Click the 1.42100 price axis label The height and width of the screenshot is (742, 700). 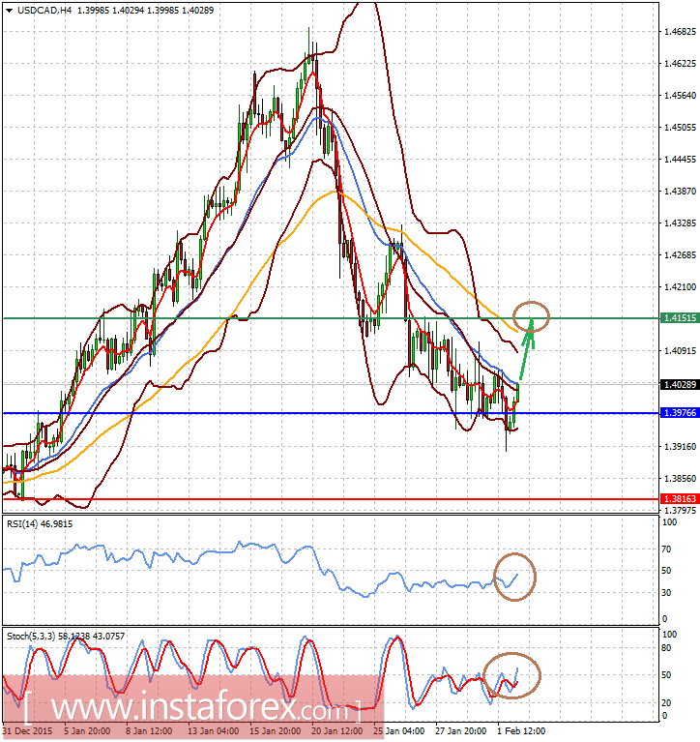(x=679, y=286)
